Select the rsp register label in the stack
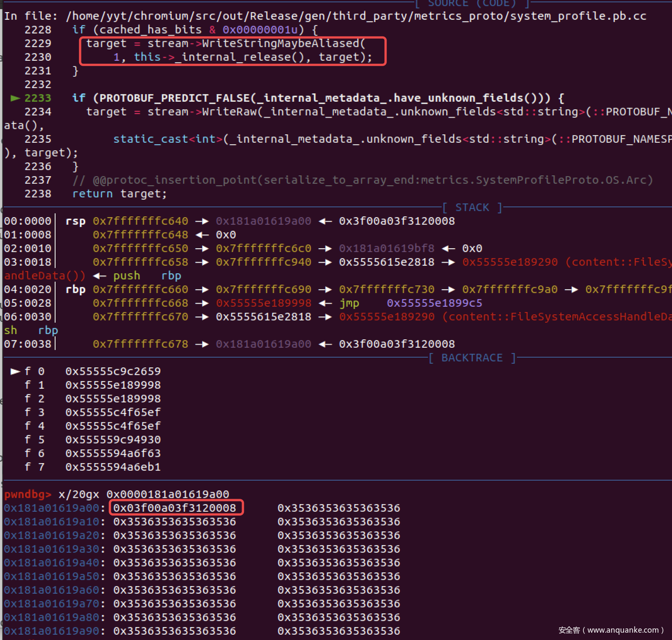 75,221
